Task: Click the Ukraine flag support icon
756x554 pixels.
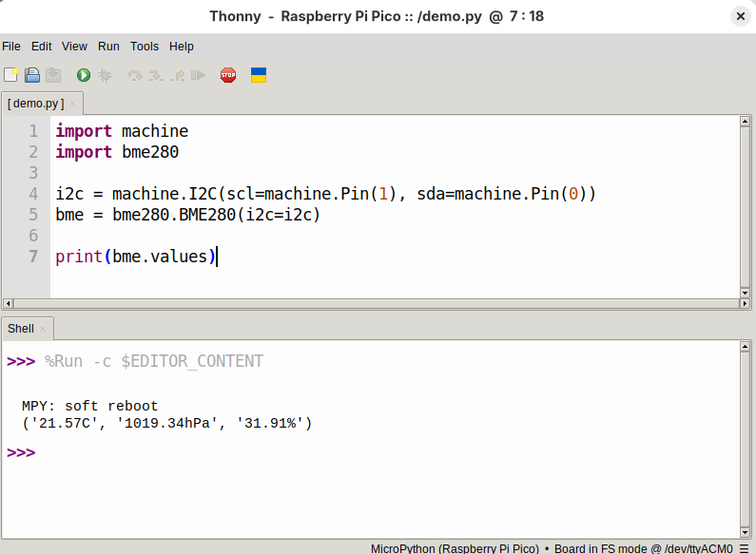Action: click(x=258, y=75)
